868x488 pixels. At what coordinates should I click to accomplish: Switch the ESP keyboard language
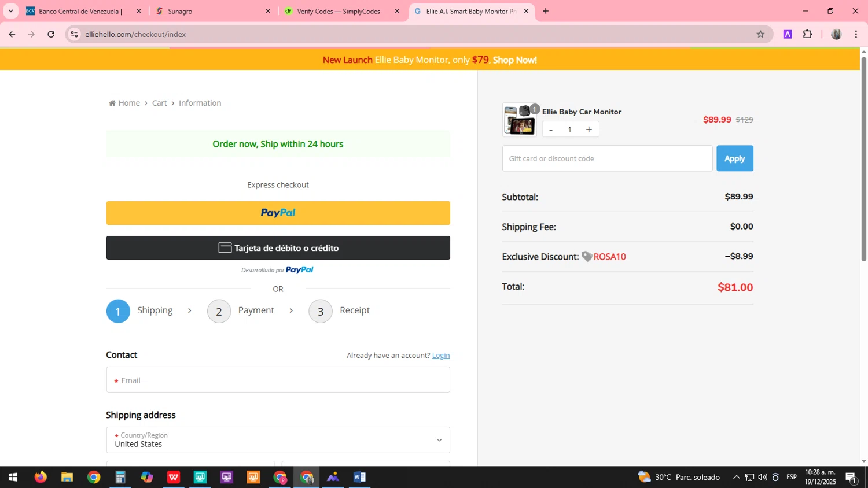[x=792, y=477]
